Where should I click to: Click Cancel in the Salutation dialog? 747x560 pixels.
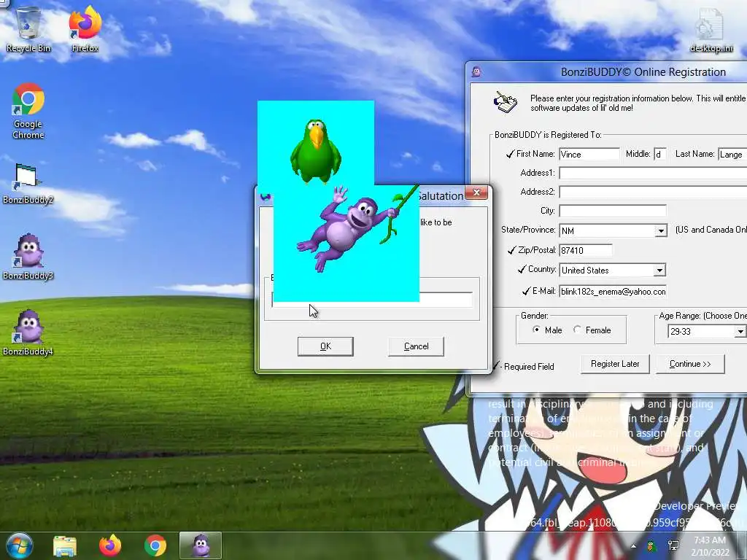(x=417, y=346)
